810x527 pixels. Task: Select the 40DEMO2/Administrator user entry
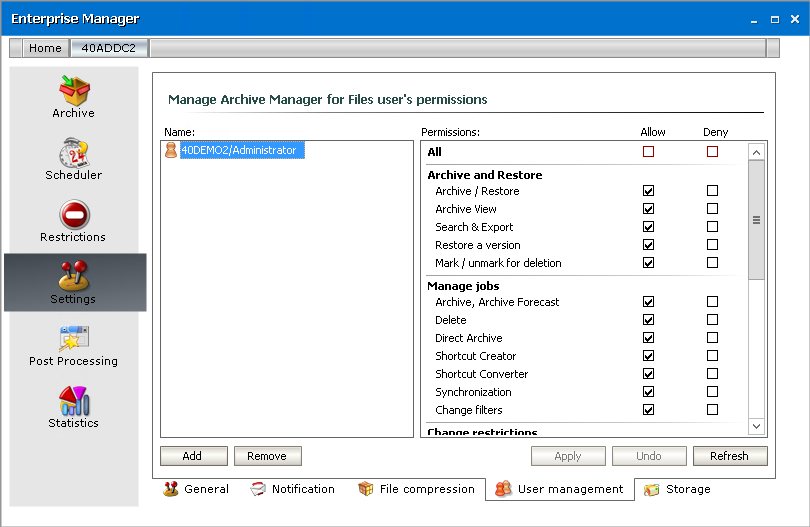[x=238, y=150]
